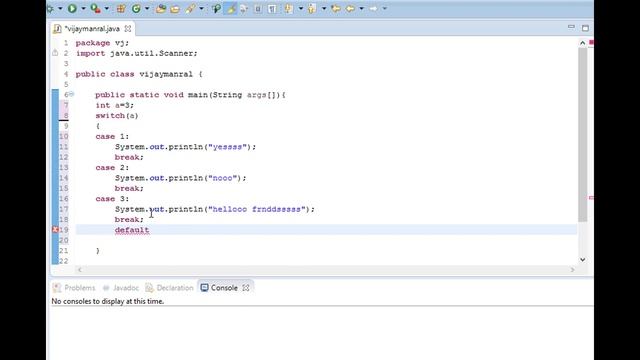
Task: Click the green New Java Class icon
Action: [136, 8]
